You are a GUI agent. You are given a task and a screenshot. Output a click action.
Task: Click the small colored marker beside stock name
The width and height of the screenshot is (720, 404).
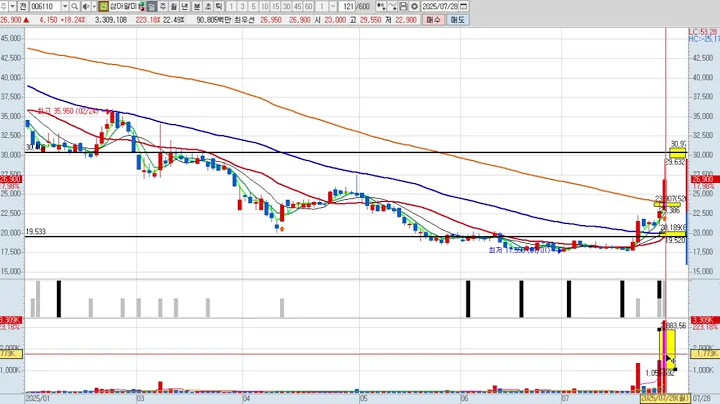142,6
